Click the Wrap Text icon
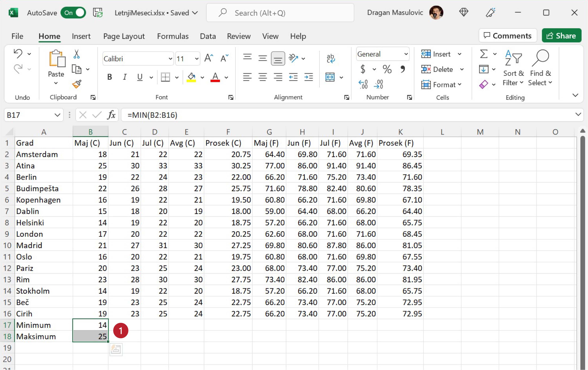The height and width of the screenshot is (370, 588). point(331,59)
